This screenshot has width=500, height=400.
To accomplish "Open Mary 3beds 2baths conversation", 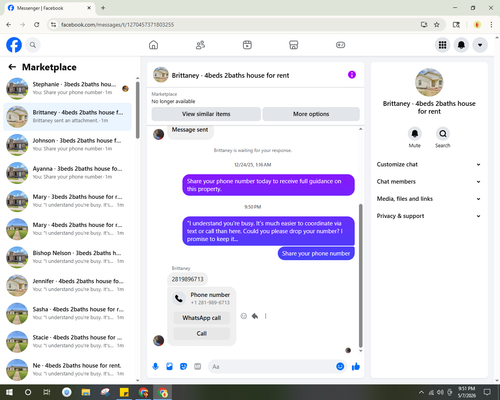I will [x=67, y=201].
